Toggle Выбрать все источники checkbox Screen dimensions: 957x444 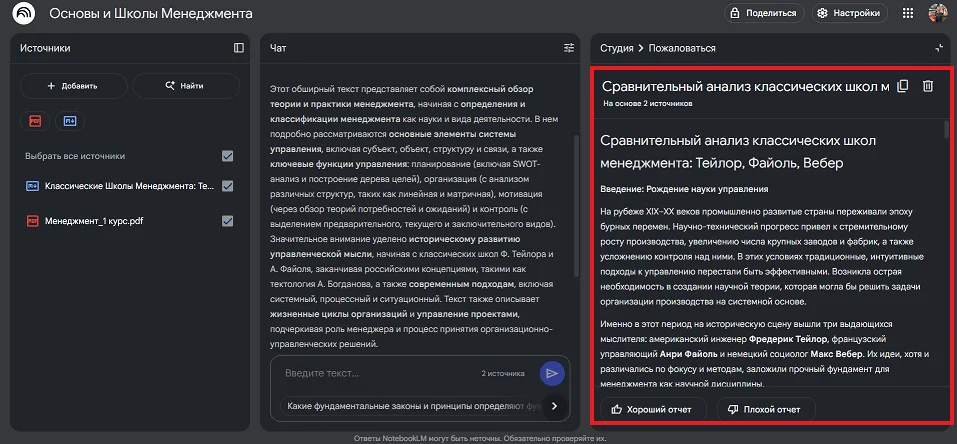click(x=228, y=156)
